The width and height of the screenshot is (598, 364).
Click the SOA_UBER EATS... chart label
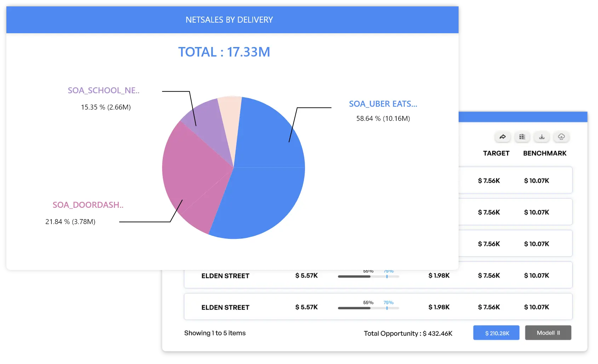(x=383, y=104)
